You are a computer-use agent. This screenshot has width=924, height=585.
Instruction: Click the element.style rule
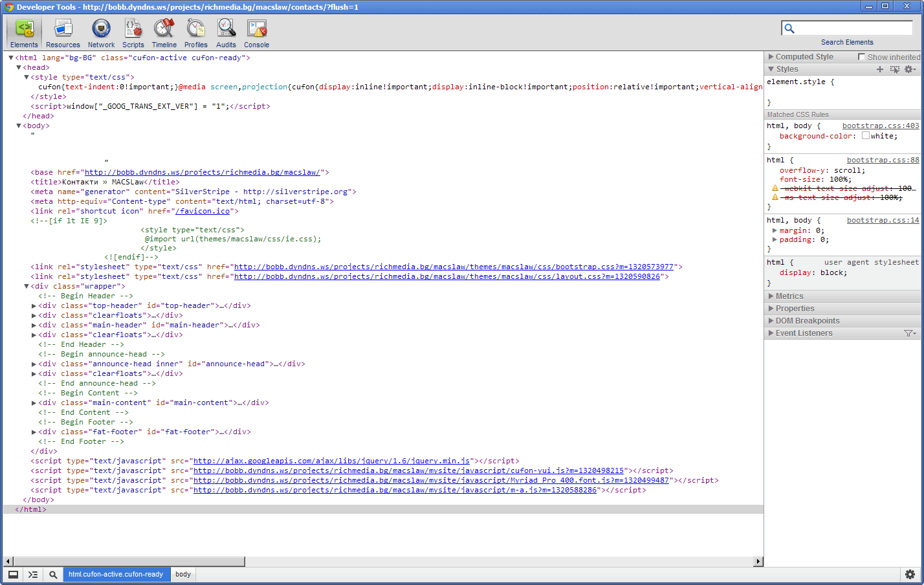point(800,82)
